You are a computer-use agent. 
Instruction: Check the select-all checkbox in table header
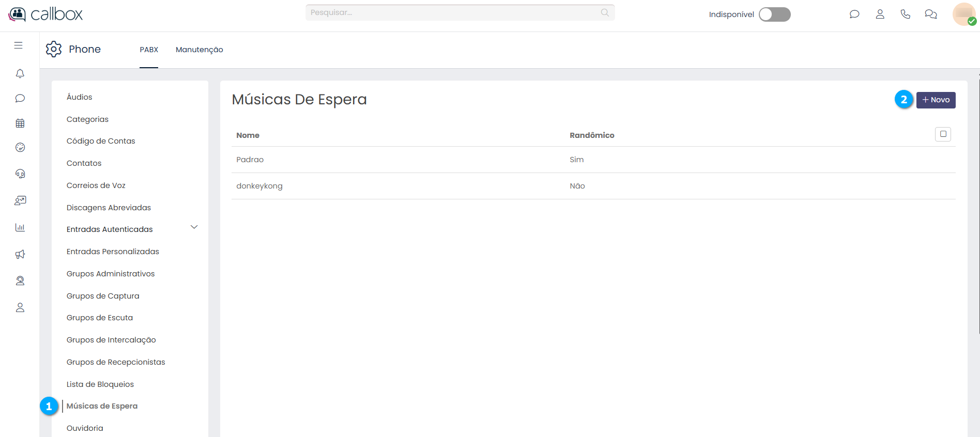tap(943, 134)
